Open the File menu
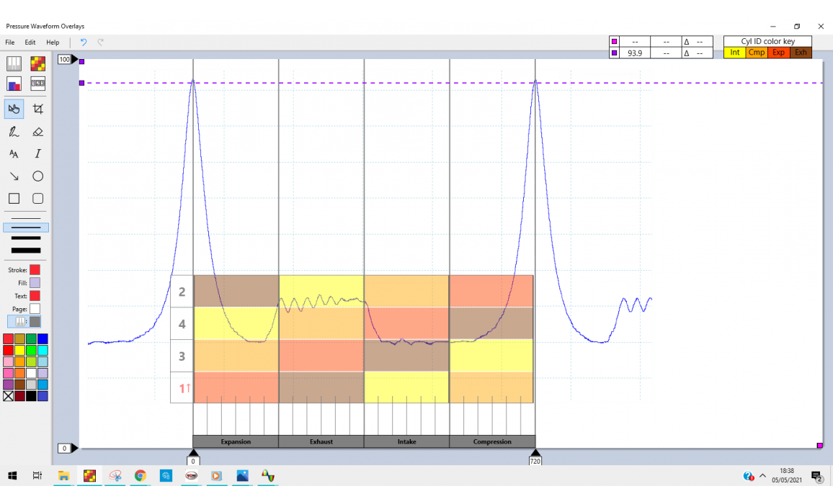 click(10, 42)
